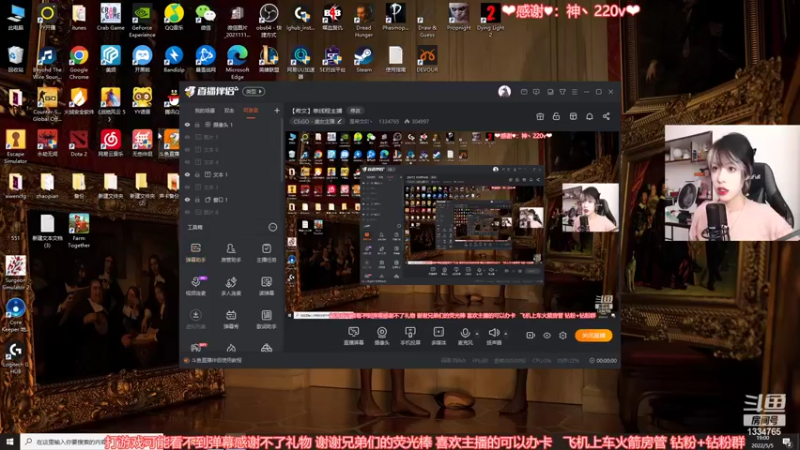Toggle visibility eye of 文本 6 source
The height and width of the screenshot is (450, 800).
click(187, 149)
